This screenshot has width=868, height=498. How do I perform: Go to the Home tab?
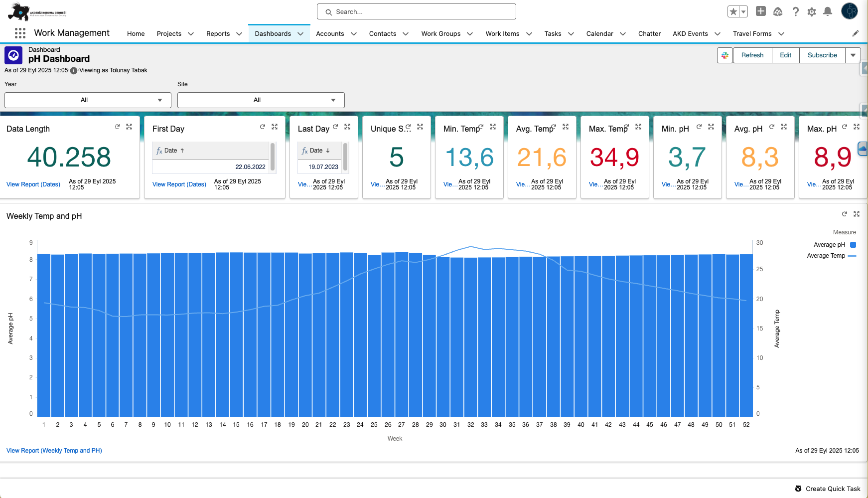(x=136, y=34)
